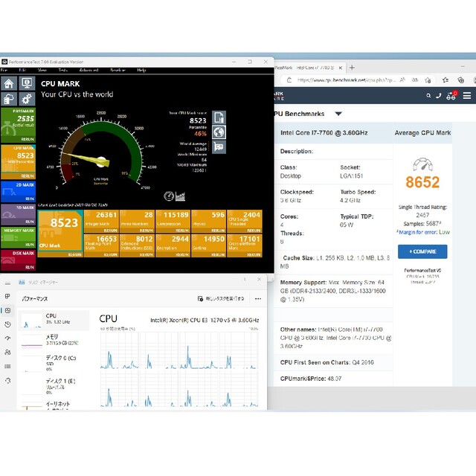The image size is (476, 476).
Task: Open the Baseline menu in PerformanceTest
Action: (118, 70)
